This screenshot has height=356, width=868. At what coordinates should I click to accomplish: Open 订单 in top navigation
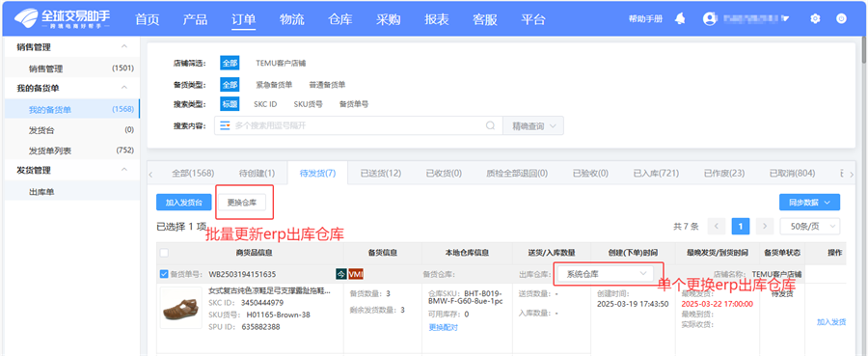(244, 19)
